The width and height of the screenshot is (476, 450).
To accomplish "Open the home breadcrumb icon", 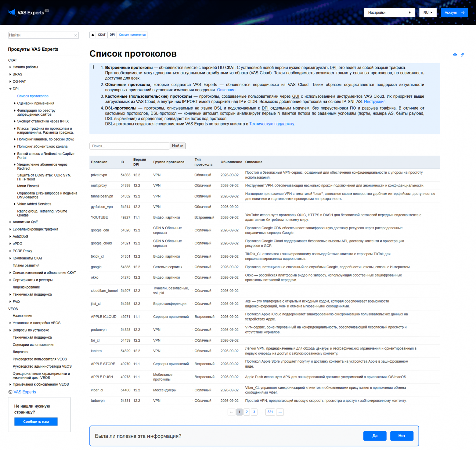I will tap(93, 35).
